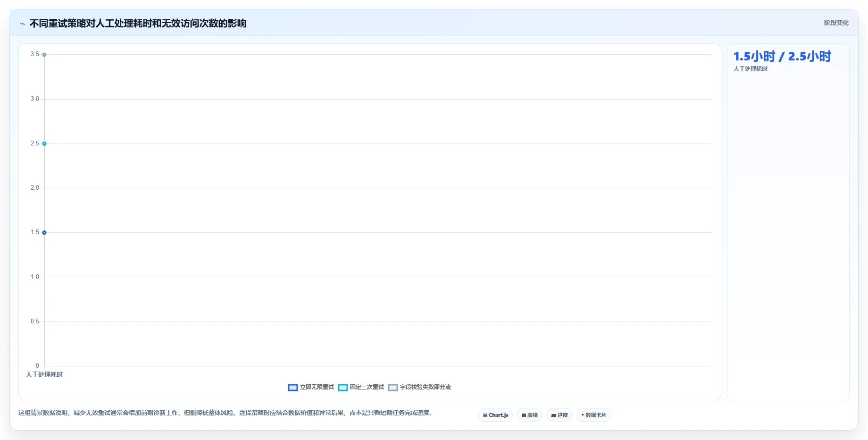Click the description paragraph starting 这组情景数据说明
The width and height of the screenshot is (868, 440).
click(x=226, y=413)
